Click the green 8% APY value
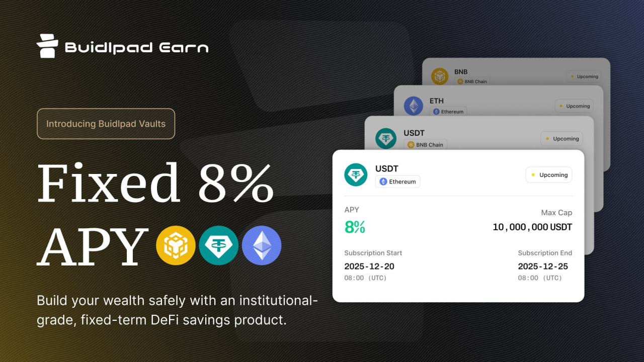This screenshot has width=644, height=362. point(355,227)
